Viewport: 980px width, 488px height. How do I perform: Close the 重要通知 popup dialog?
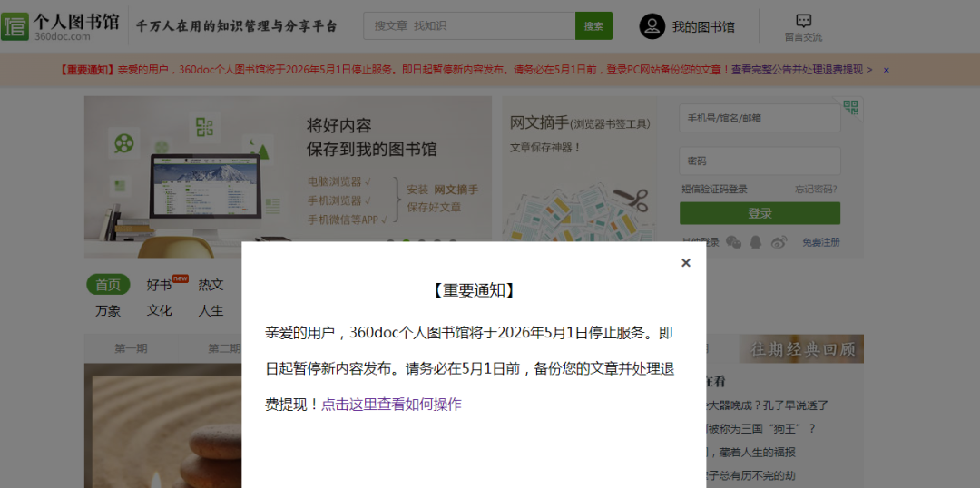tap(685, 263)
